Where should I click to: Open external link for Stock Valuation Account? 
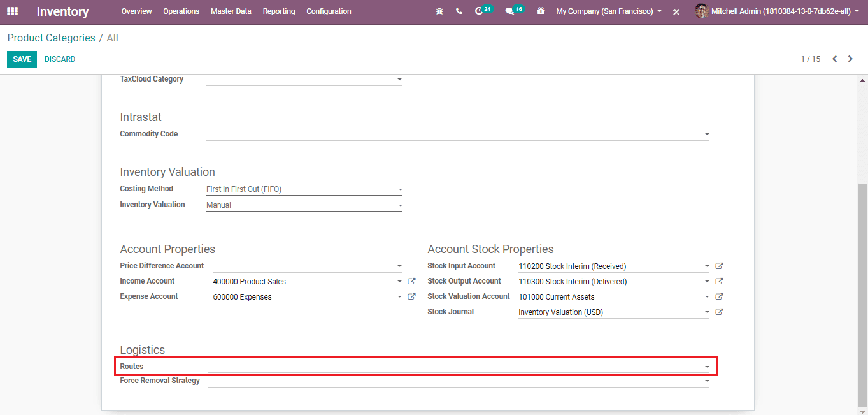coord(719,296)
